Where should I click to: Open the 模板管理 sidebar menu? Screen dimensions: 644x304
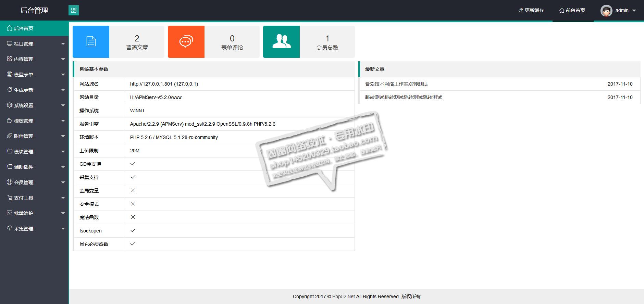[23, 121]
